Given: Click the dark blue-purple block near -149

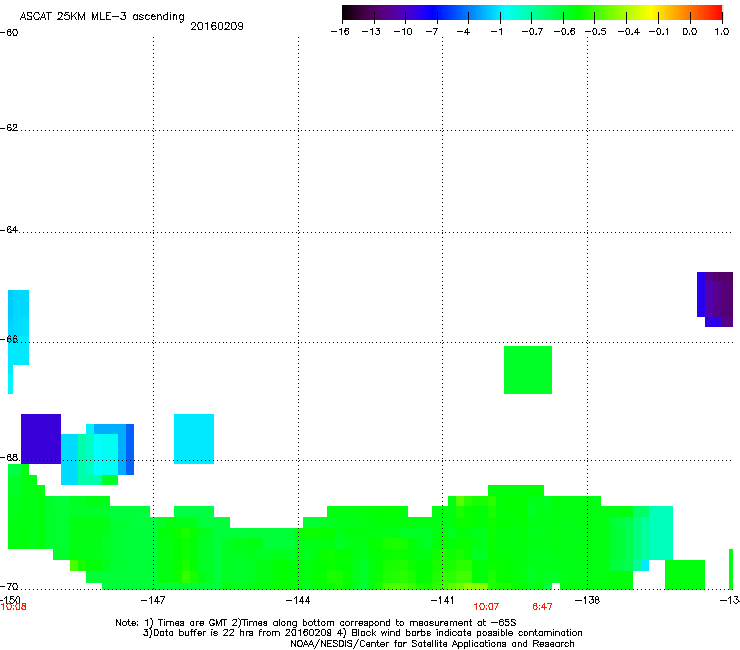Looking at the screenshot, I should point(41,439).
